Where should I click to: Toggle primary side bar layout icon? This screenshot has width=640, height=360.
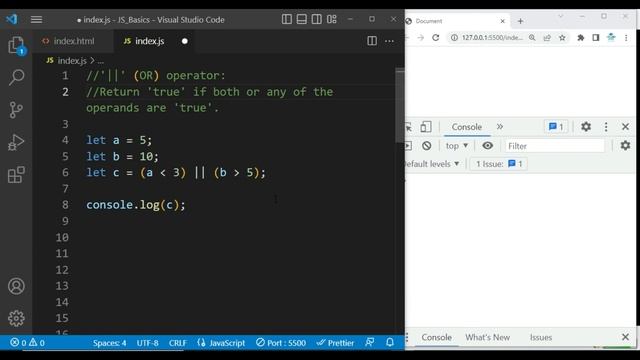pos(287,19)
